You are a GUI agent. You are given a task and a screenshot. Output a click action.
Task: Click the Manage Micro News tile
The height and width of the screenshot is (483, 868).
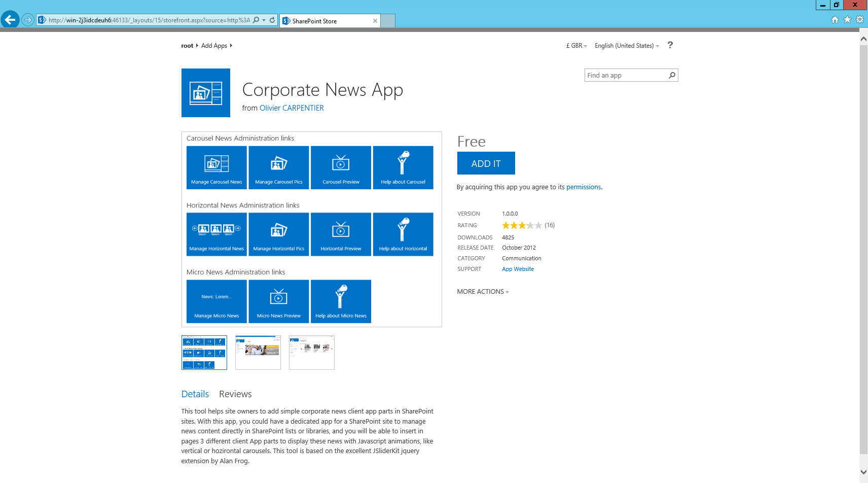(x=216, y=301)
